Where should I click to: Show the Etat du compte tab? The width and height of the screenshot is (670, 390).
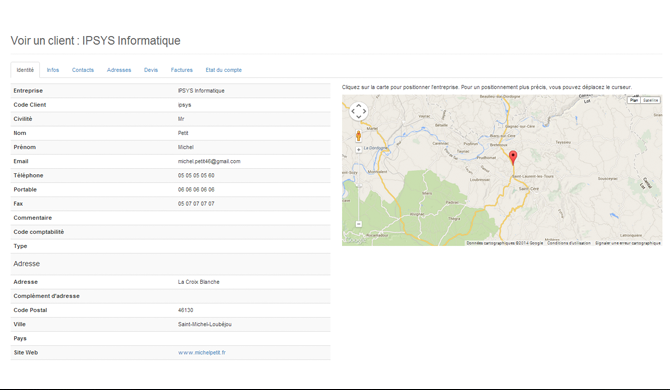point(223,70)
